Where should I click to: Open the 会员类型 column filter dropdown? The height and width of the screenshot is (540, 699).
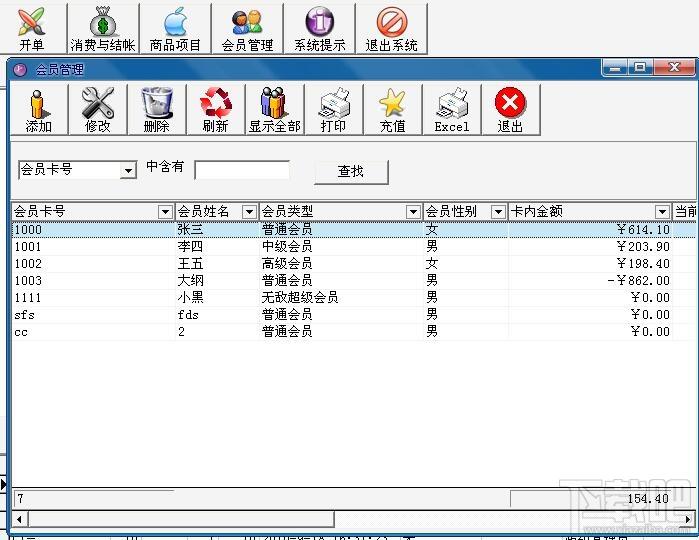click(x=413, y=212)
